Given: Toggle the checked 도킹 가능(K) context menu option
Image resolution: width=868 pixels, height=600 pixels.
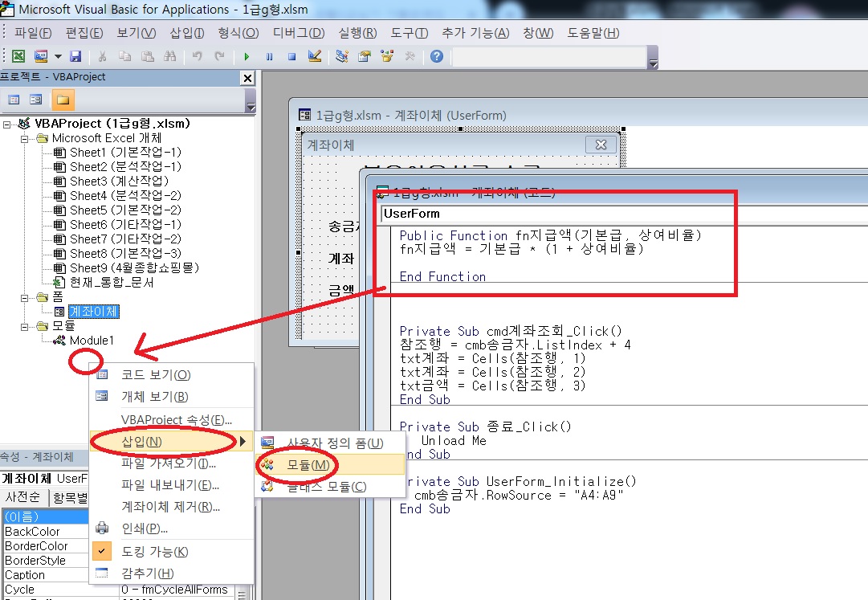Looking at the screenshot, I should pyautogui.click(x=154, y=552).
